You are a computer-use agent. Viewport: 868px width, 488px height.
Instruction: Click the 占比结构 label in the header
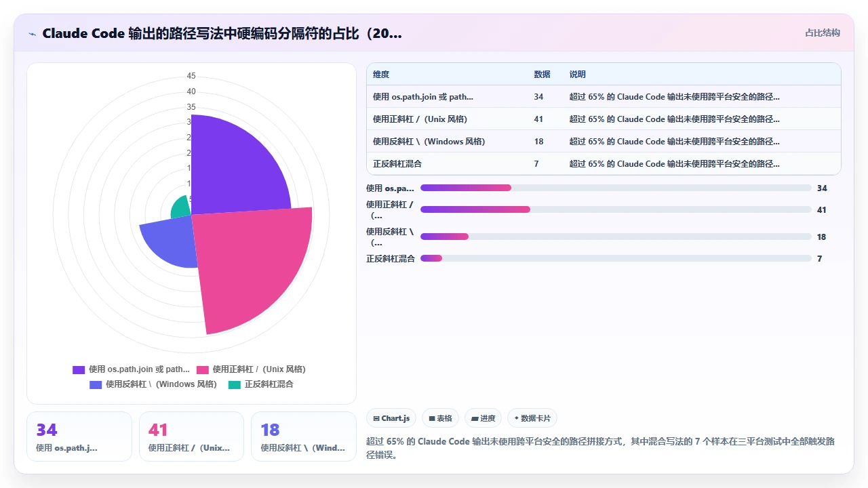(x=823, y=33)
